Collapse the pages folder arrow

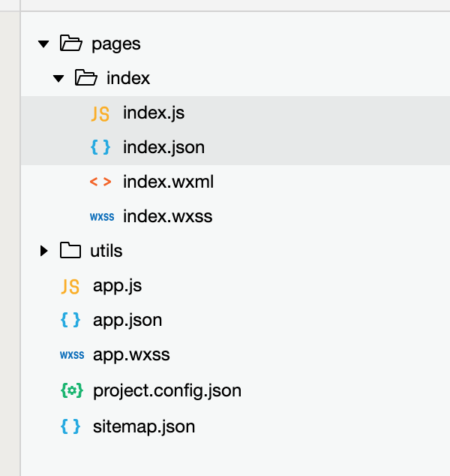[x=43, y=44]
